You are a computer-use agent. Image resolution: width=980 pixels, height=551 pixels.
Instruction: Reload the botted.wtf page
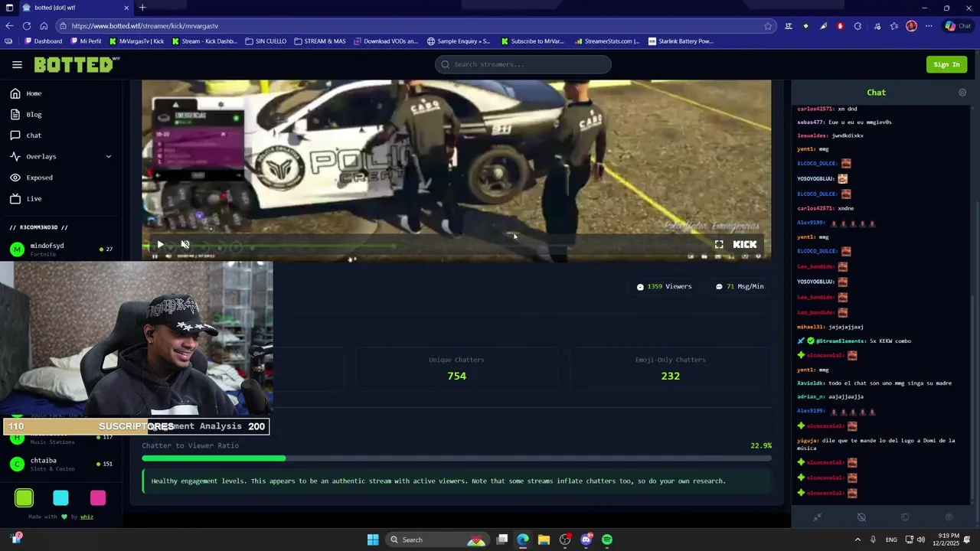point(26,26)
